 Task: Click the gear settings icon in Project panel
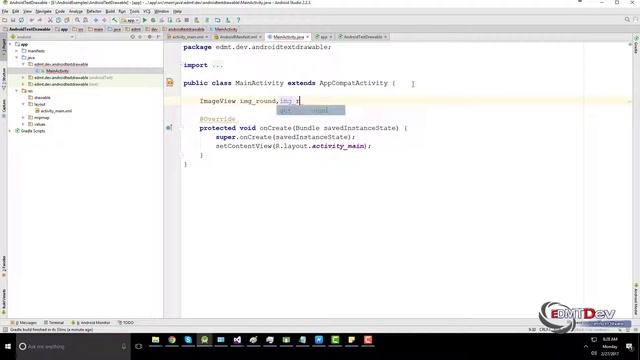(x=149, y=37)
